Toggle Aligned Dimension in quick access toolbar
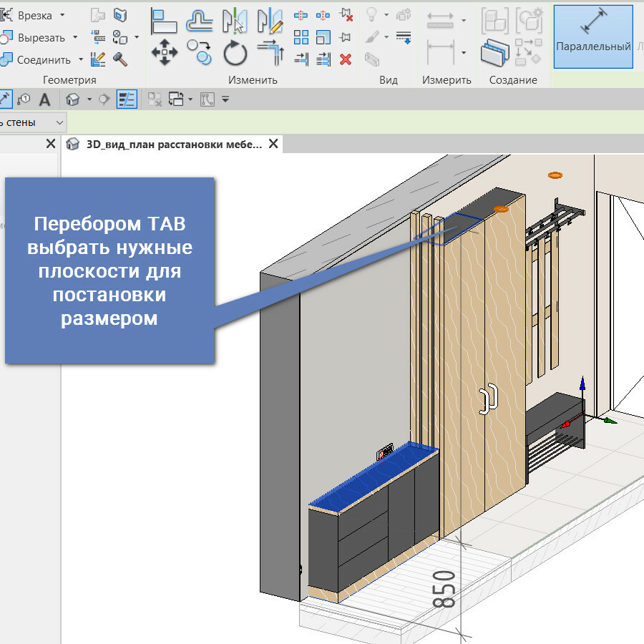The image size is (644, 644). [5, 99]
